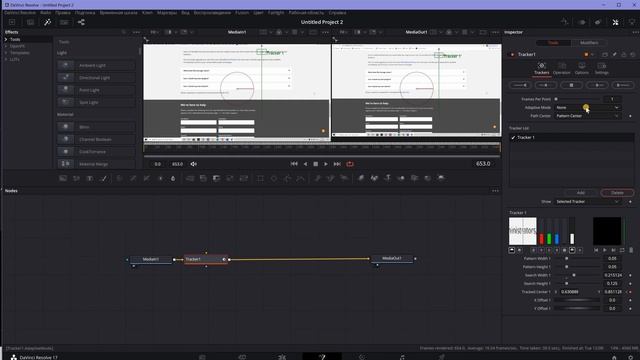
Task: Mute audio with the speaker icon
Action: (193, 164)
